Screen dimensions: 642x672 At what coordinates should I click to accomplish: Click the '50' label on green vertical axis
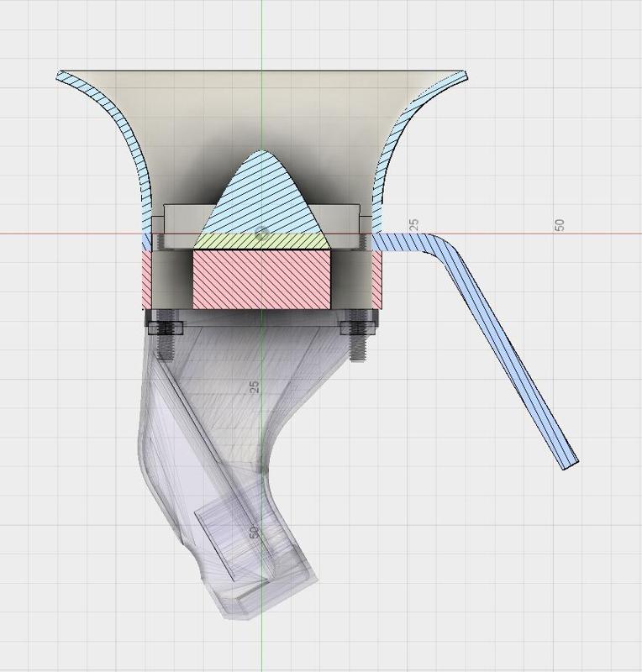coord(255,533)
